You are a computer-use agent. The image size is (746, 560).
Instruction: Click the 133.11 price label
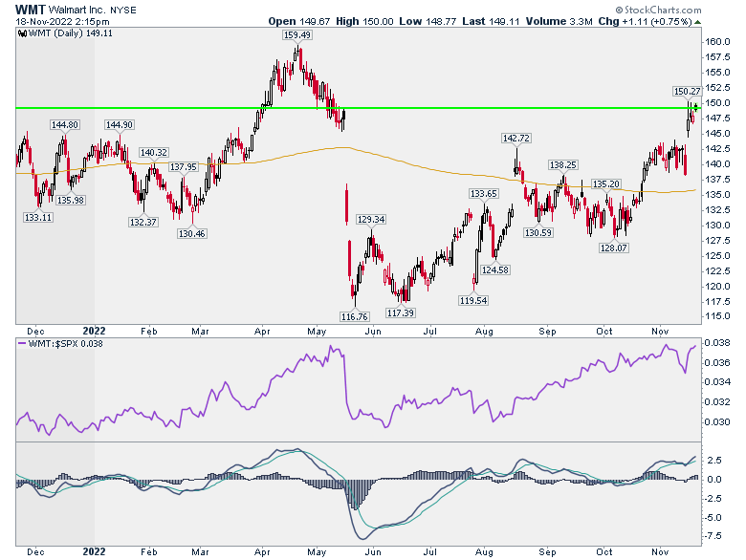tap(38, 217)
